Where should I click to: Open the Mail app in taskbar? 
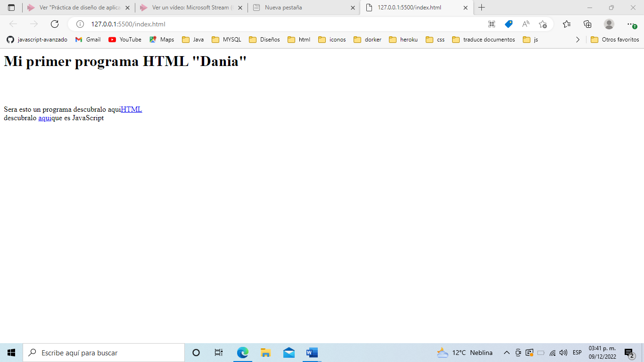click(x=289, y=353)
